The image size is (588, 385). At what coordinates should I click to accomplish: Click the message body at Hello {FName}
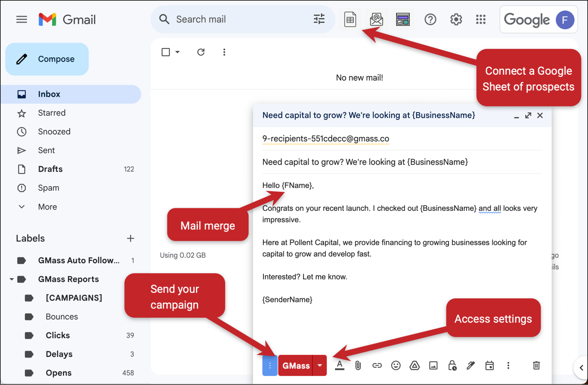(x=288, y=185)
